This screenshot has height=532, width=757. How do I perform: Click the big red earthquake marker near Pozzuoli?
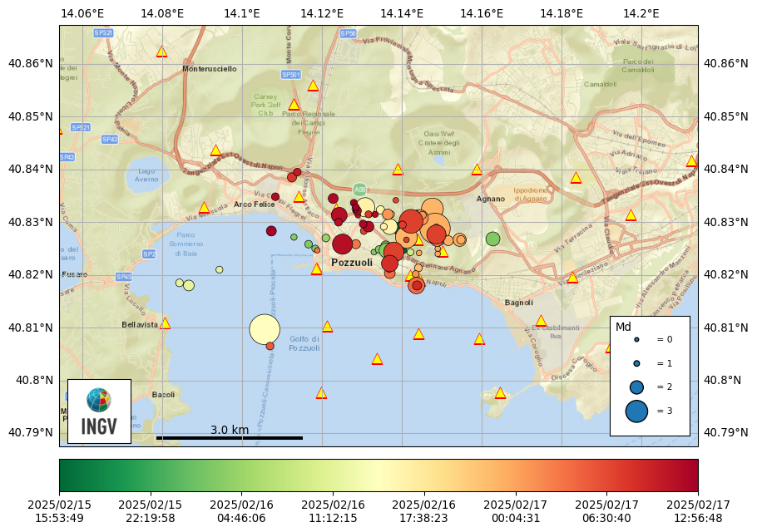(x=343, y=244)
